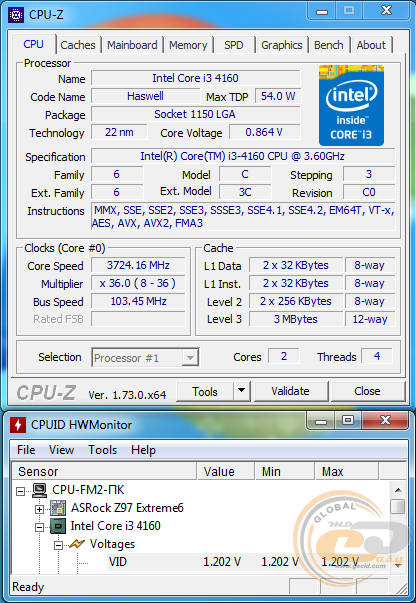Switch to the Mainboard tab

(x=132, y=45)
